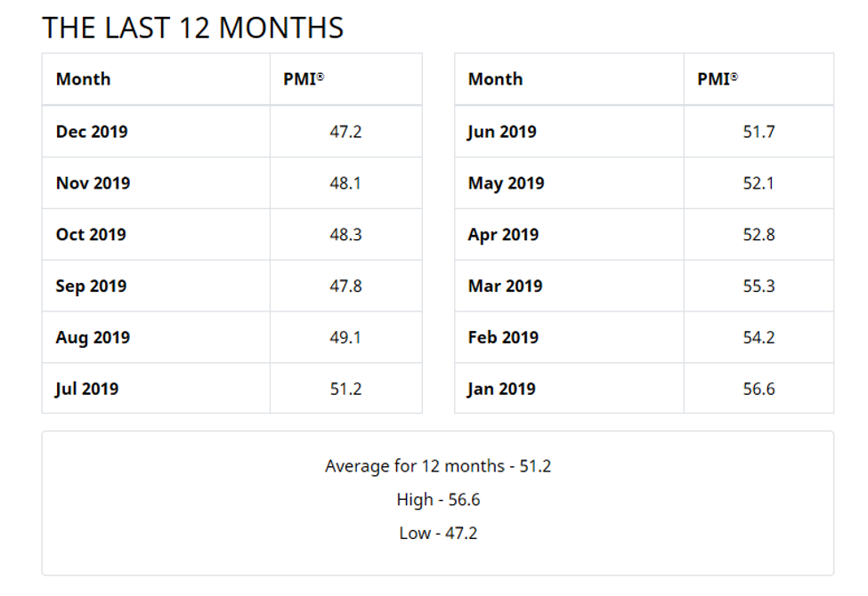The image size is (868, 596).
Task: Select the Mar 2019 PMI value 55.3
Action: (758, 286)
